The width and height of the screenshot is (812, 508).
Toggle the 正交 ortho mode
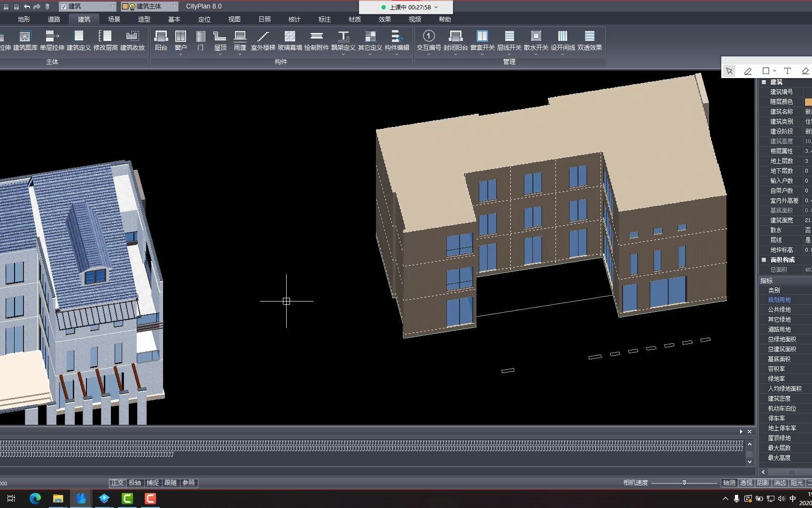coord(117,483)
